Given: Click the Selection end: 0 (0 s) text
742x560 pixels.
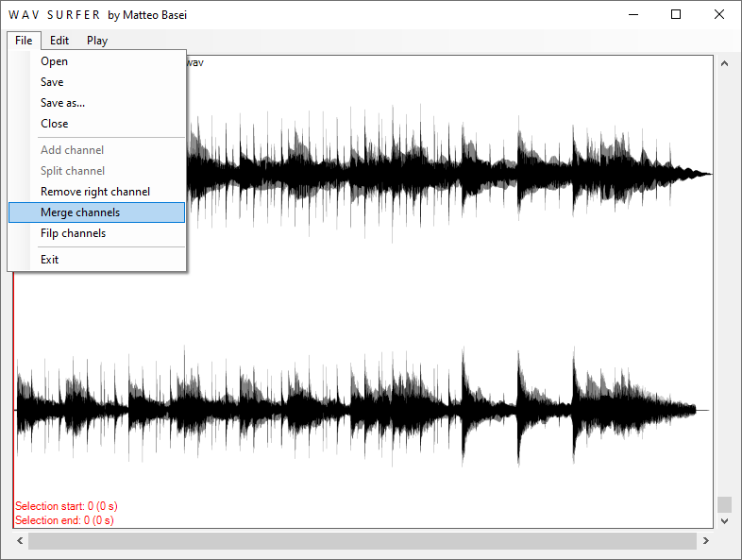Looking at the screenshot, I should (64, 520).
